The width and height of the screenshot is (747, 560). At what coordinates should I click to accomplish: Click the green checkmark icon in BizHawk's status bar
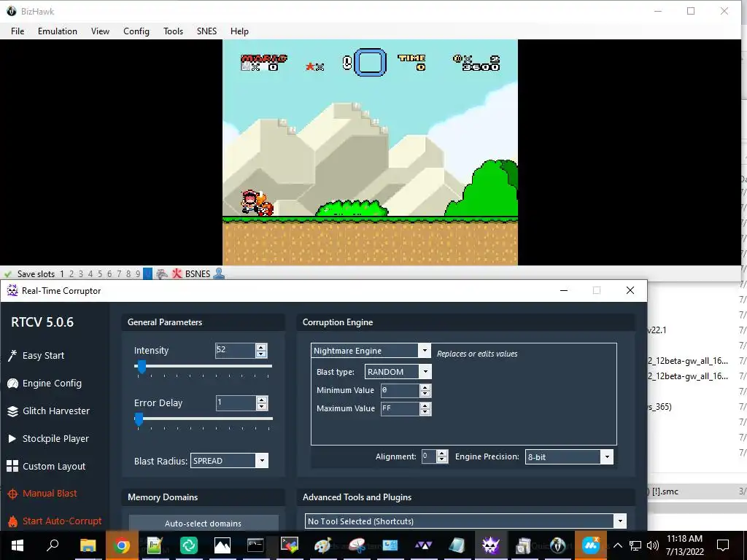[7, 274]
